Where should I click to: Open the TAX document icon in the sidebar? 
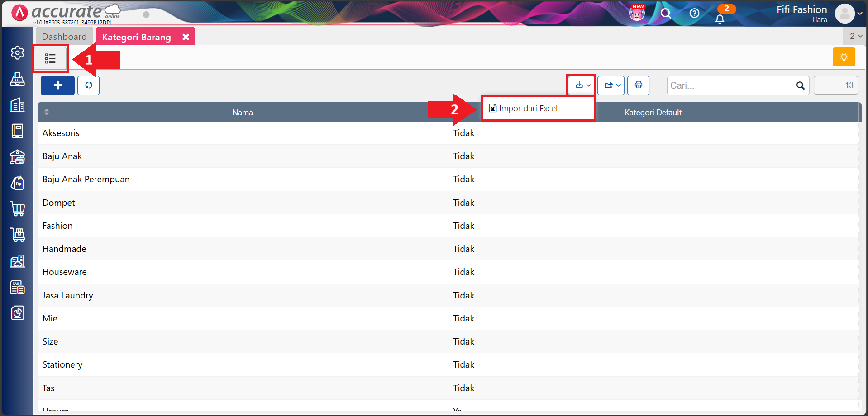(x=17, y=287)
